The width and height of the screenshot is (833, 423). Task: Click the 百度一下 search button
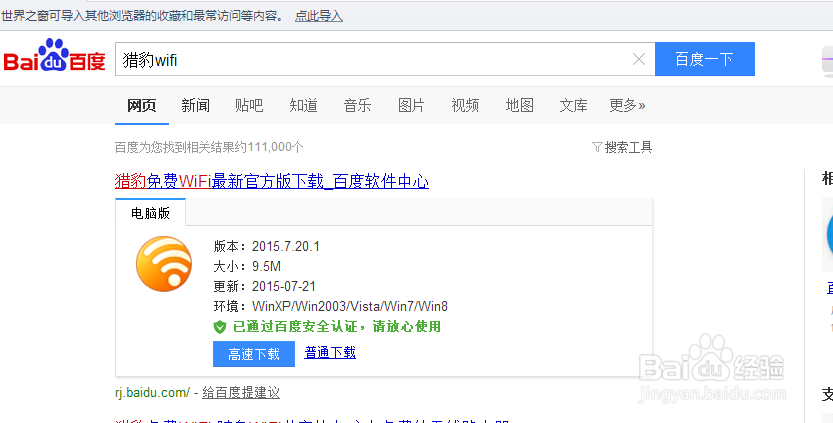coord(704,59)
